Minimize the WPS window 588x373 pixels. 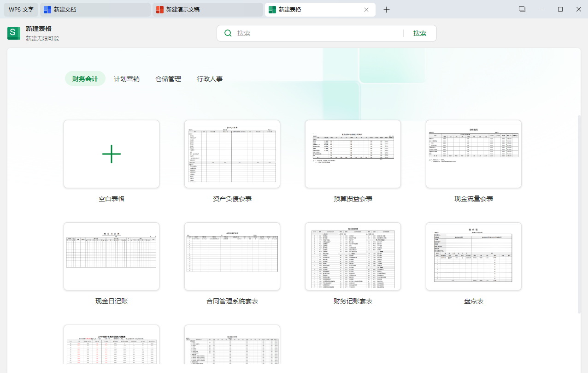[x=542, y=9]
